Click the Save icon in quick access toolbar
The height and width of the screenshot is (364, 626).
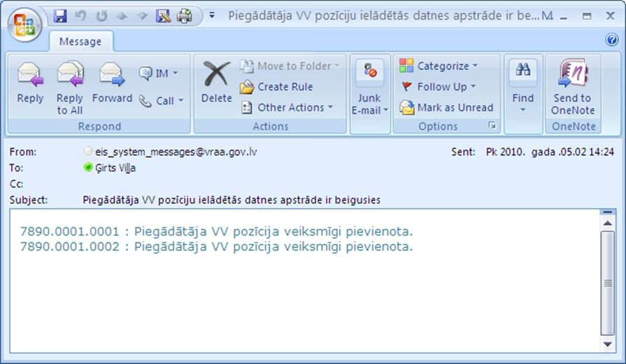(x=60, y=15)
